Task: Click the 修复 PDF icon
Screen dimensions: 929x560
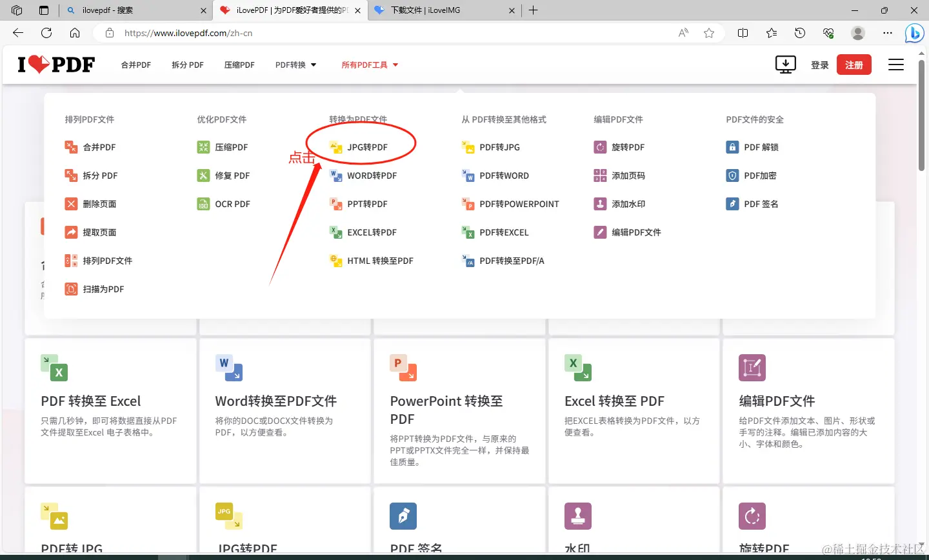Action: point(203,175)
